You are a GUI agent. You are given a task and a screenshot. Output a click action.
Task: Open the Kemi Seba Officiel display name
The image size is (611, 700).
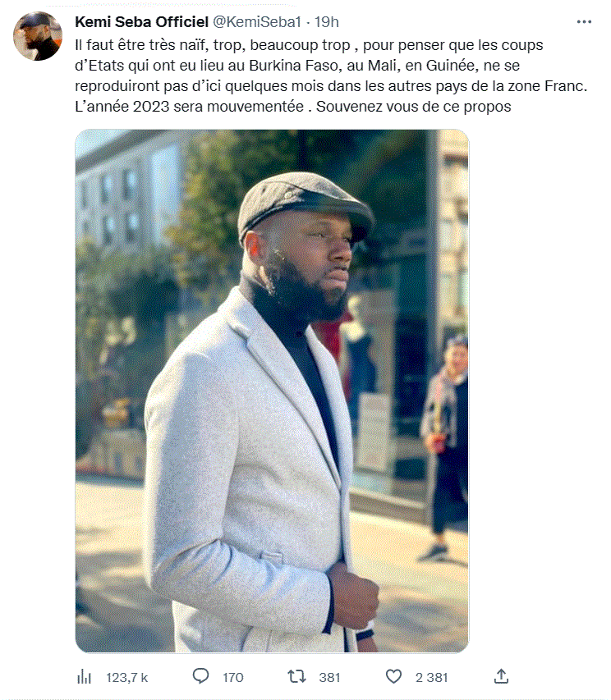(141, 22)
